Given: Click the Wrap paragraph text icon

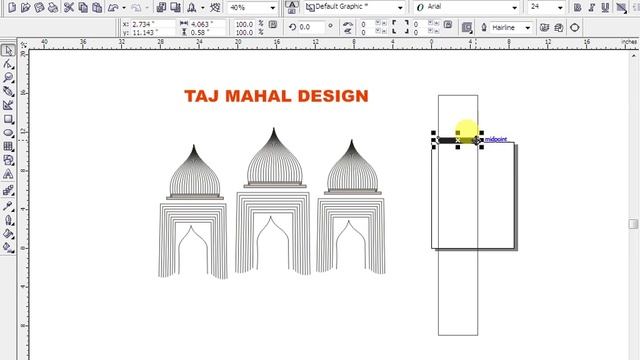Looking at the screenshot, I should (467, 28).
